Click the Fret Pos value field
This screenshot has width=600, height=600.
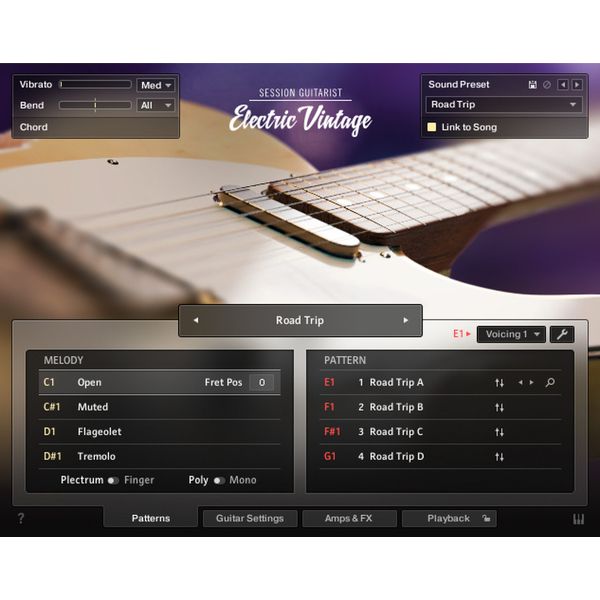262,382
